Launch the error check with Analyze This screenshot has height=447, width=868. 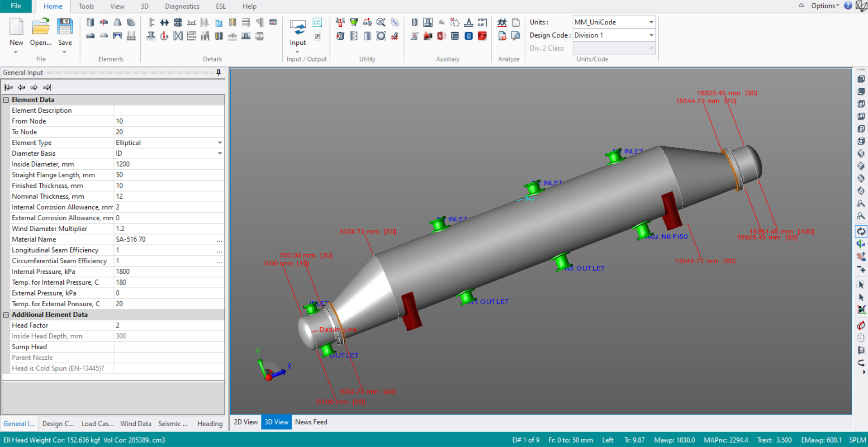tap(502, 23)
